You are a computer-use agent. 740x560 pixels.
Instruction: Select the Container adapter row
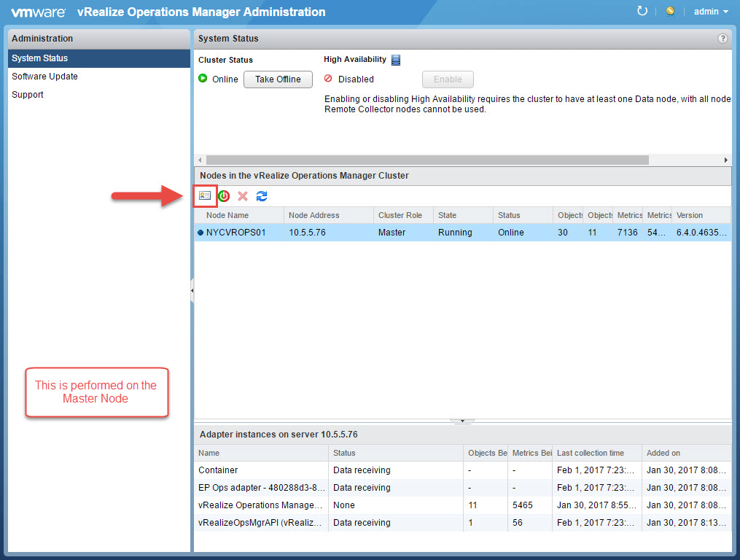tap(462, 470)
